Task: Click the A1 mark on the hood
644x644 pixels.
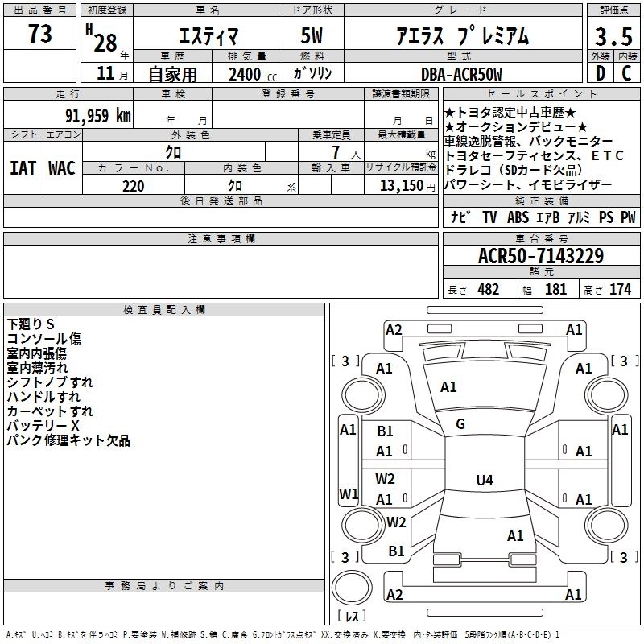Action: point(448,387)
